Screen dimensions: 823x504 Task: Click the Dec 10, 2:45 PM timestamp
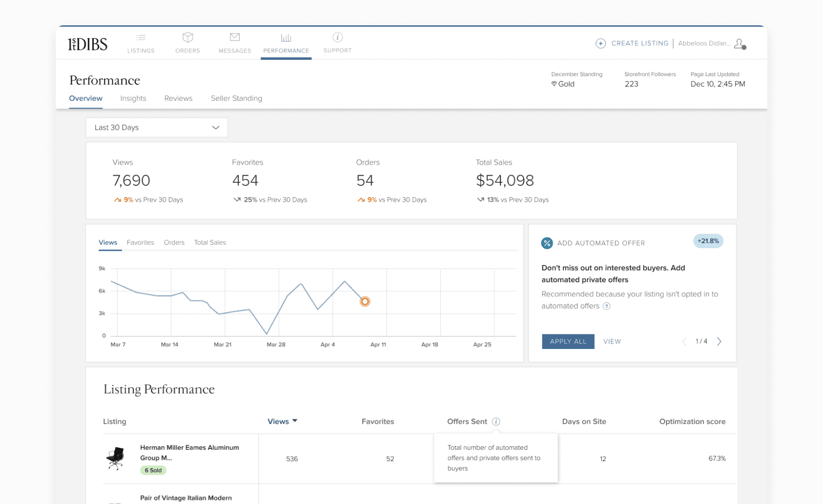pyautogui.click(x=718, y=84)
